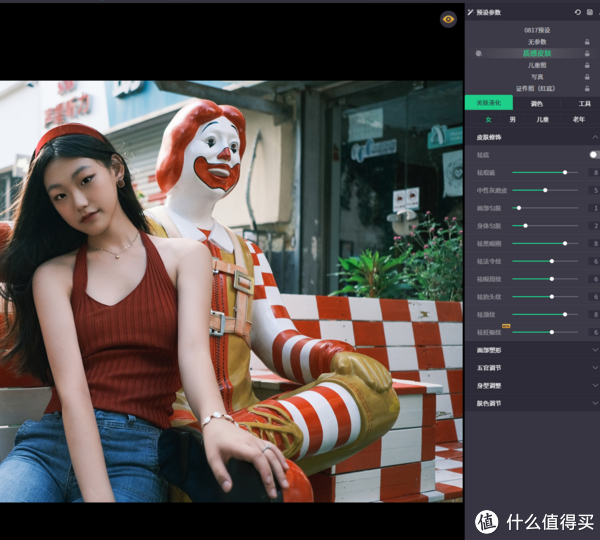Click the 祛法令纹 label
The height and width of the screenshot is (540, 600).
click(489, 261)
